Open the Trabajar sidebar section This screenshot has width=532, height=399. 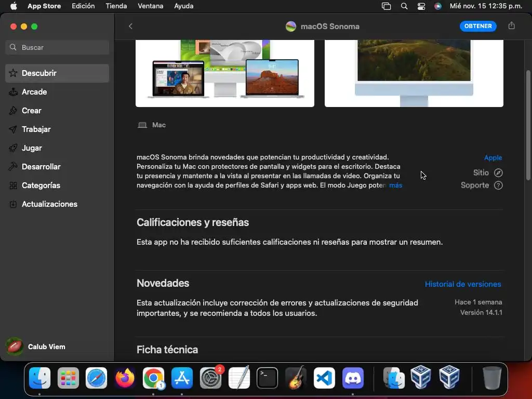[57, 129]
